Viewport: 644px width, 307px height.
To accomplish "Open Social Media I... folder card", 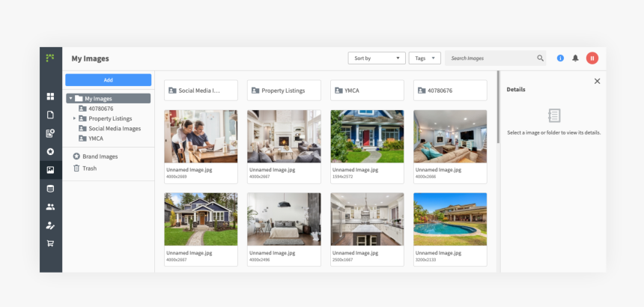I will coord(201,91).
